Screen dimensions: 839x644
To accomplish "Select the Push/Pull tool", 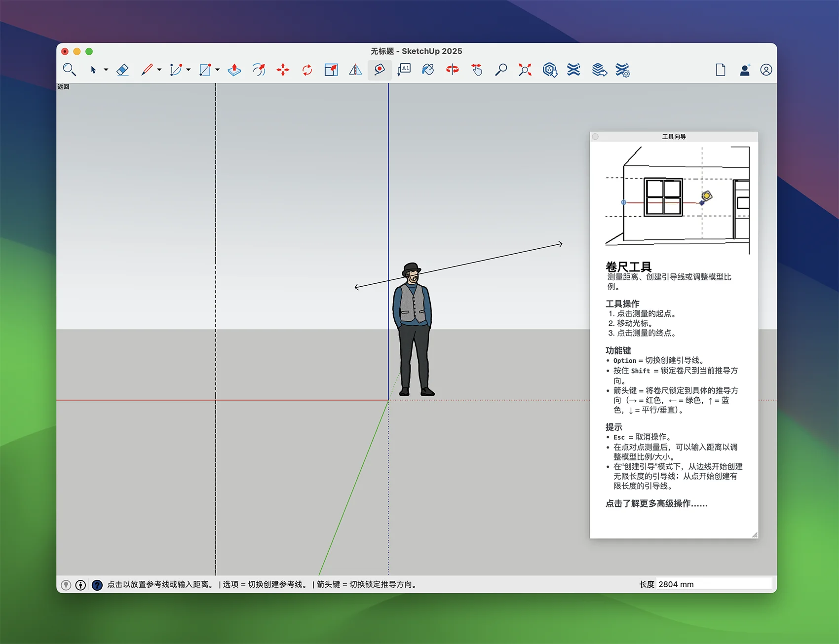I will 234,70.
